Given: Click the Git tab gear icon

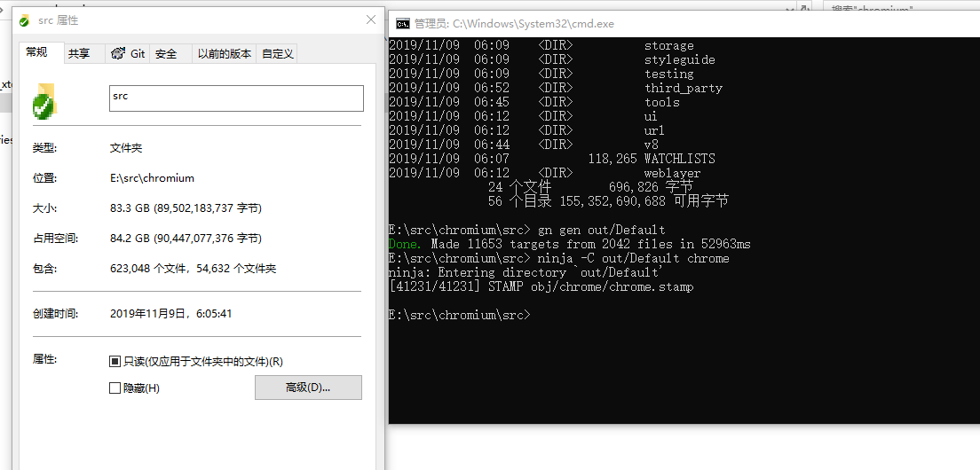Looking at the screenshot, I should (x=117, y=54).
